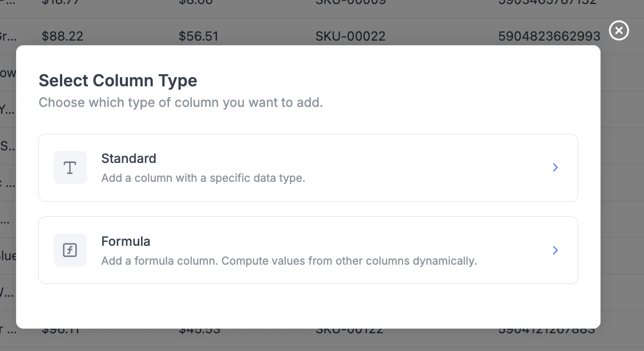The width and height of the screenshot is (644, 351).
Task: Click the "Select Column Type" heading
Action: (x=118, y=81)
